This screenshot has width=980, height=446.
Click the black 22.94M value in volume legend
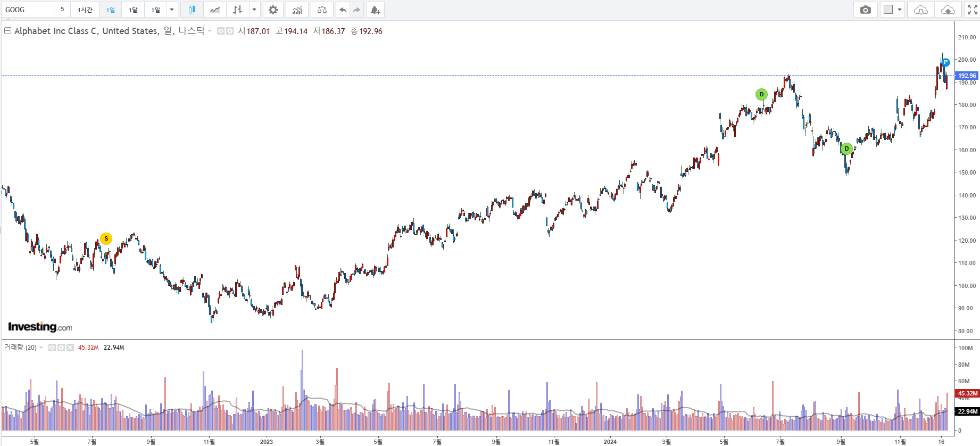click(x=114, y=348)
